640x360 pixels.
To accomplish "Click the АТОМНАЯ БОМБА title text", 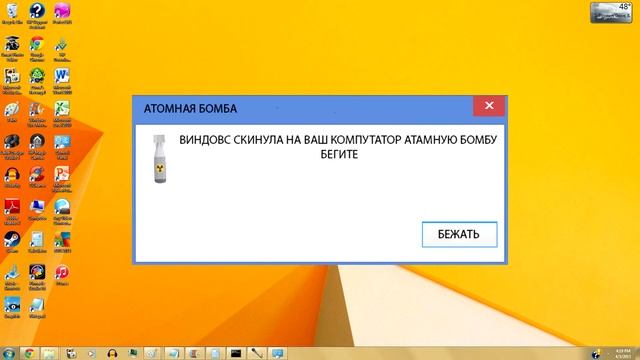I will click(x=190, y=109).
